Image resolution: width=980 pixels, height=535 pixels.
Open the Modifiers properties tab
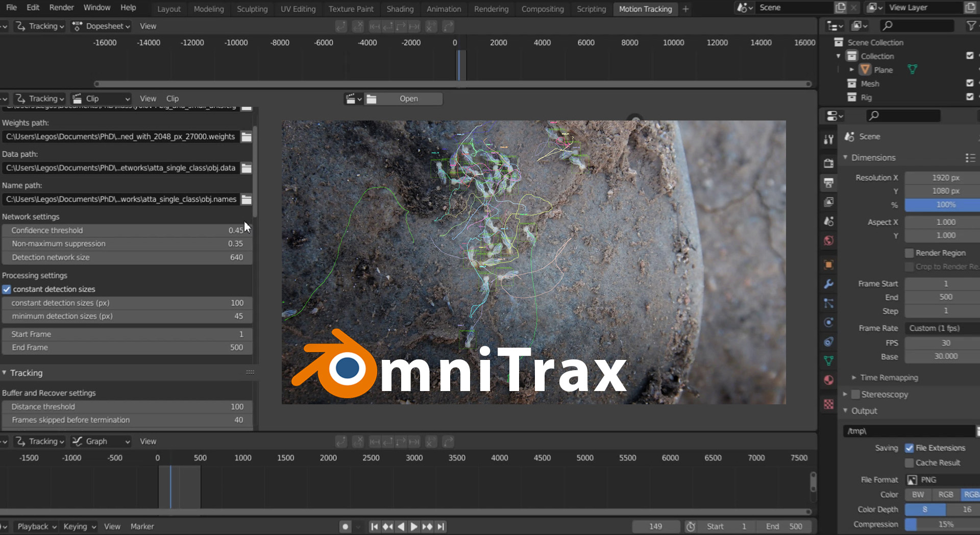click(x=828, y=284)
